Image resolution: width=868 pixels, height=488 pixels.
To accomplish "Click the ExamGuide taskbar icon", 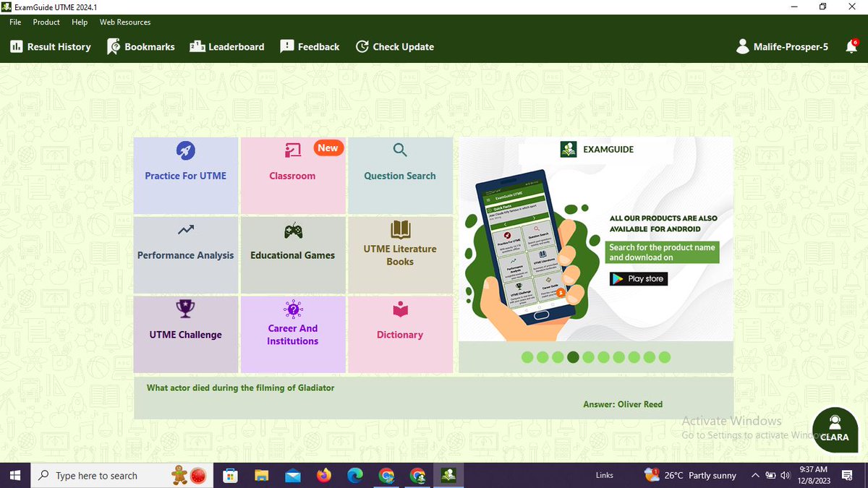I will 448,476.
